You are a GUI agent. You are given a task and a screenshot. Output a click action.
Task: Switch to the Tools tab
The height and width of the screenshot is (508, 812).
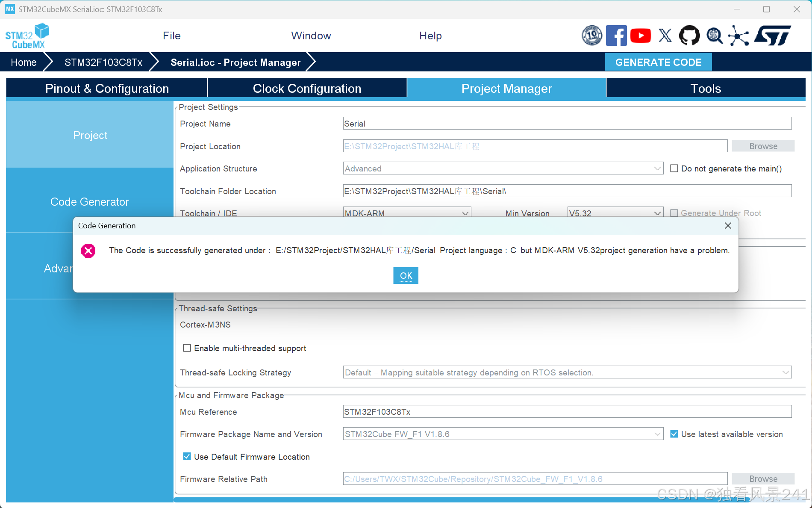pos(706,89)
